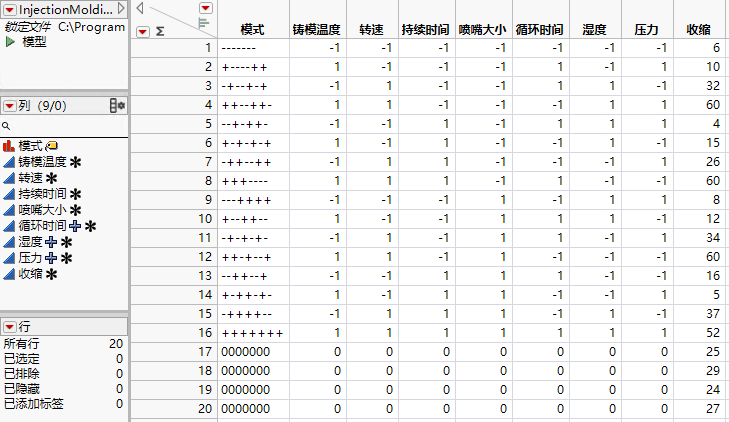Click 已添加标签 rows entry

(x=63, y=403)
